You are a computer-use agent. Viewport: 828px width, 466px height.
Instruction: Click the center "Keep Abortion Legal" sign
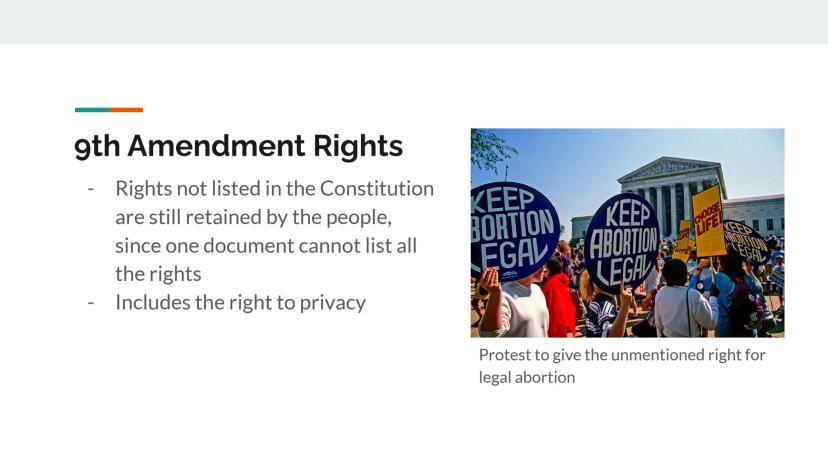620,241
